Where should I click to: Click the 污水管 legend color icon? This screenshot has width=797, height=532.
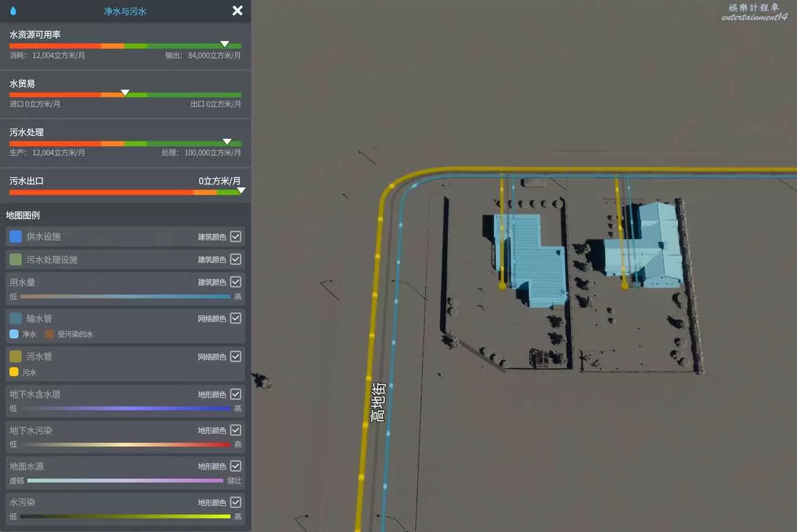click(x=15, y=356)
